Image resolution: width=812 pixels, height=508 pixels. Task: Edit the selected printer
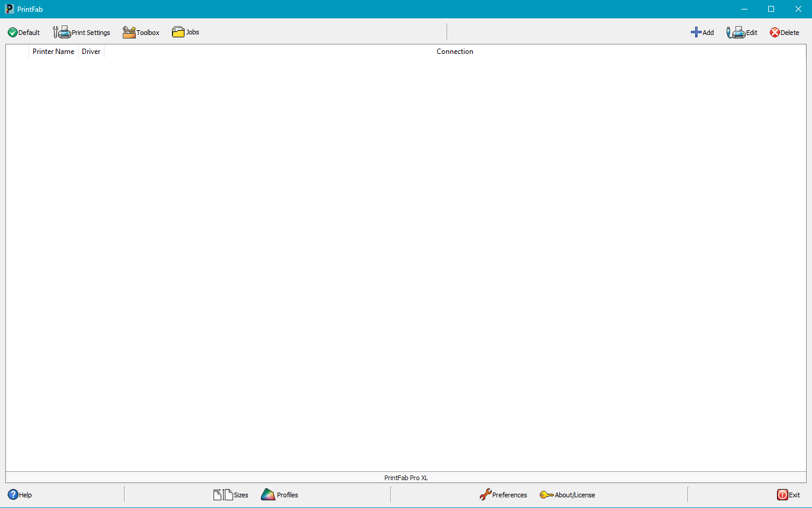coord(742,33)
